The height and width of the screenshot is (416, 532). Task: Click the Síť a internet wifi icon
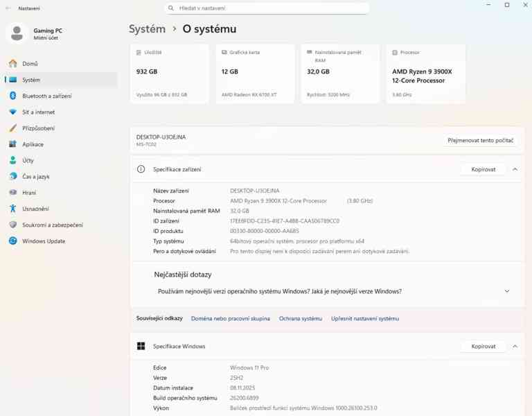[13, 112]
